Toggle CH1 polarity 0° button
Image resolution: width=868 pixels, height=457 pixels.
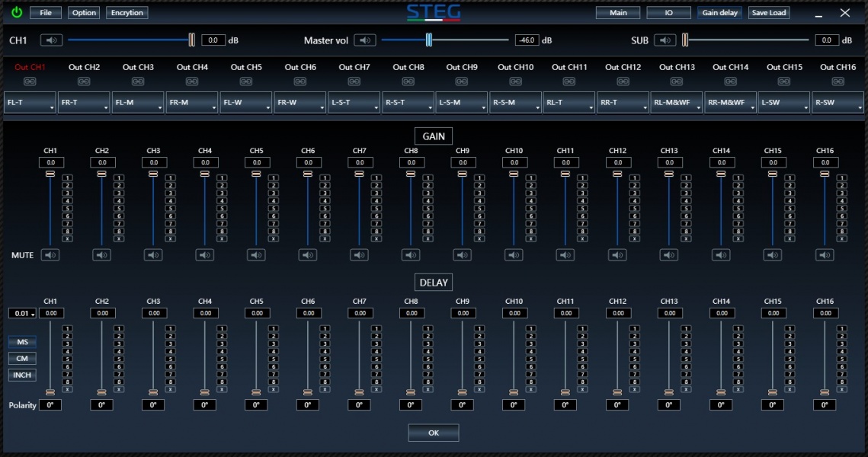pos(50,405)
